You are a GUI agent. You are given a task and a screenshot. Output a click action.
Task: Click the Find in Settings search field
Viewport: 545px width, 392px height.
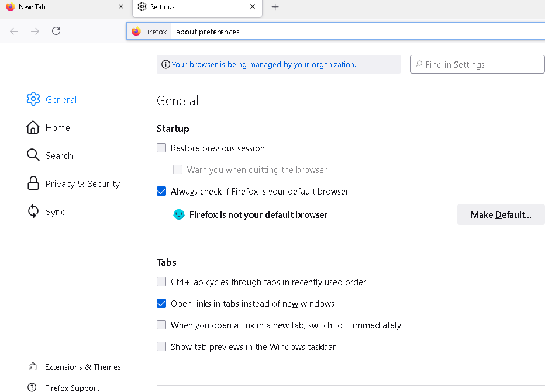(x=477, y=64)
